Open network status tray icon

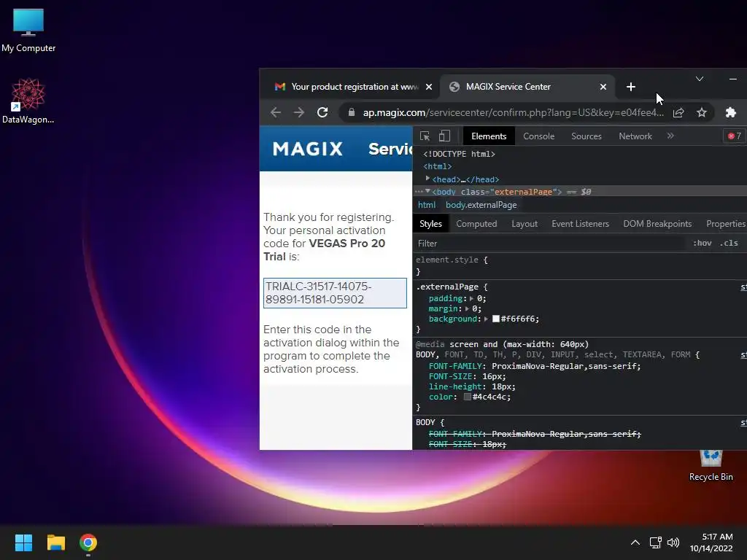coord(656,542)
